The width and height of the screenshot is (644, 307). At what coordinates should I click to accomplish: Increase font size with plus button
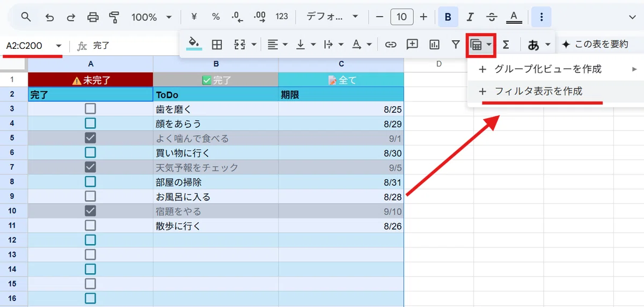point(423,17)
